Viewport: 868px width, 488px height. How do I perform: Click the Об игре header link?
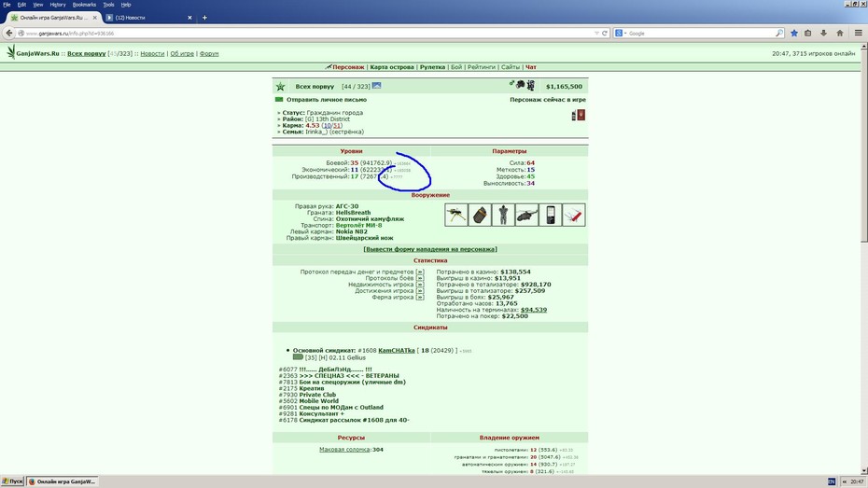coord(182,54)
